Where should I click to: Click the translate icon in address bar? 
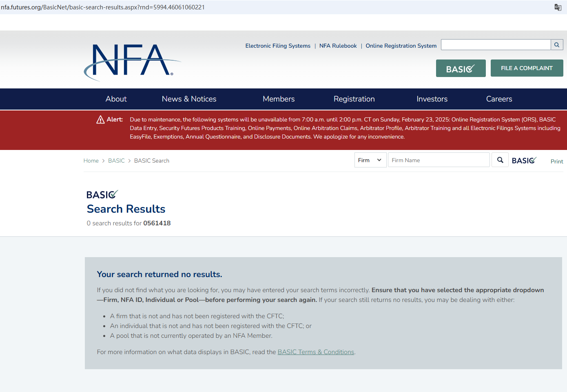click(x=558, y=7)
